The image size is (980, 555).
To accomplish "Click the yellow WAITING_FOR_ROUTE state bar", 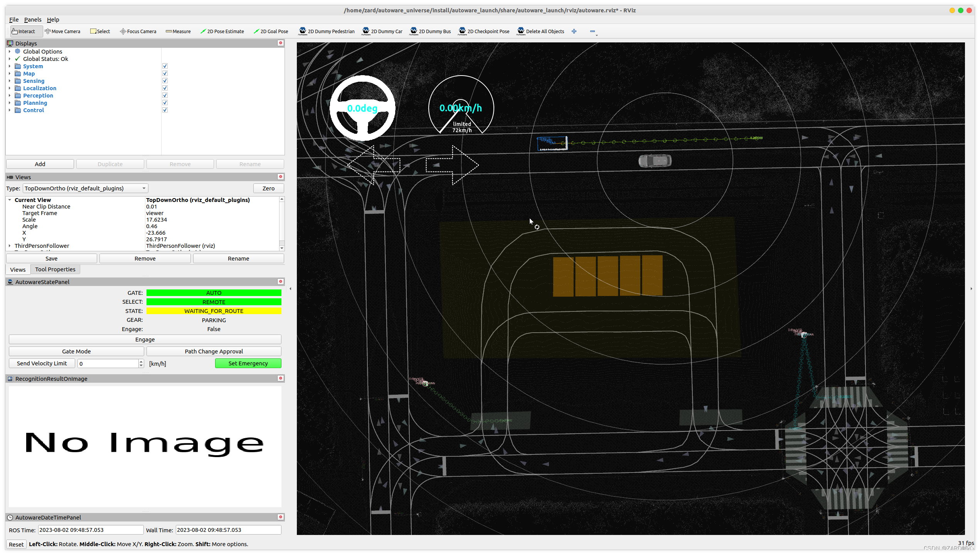I will pos(214,311).
